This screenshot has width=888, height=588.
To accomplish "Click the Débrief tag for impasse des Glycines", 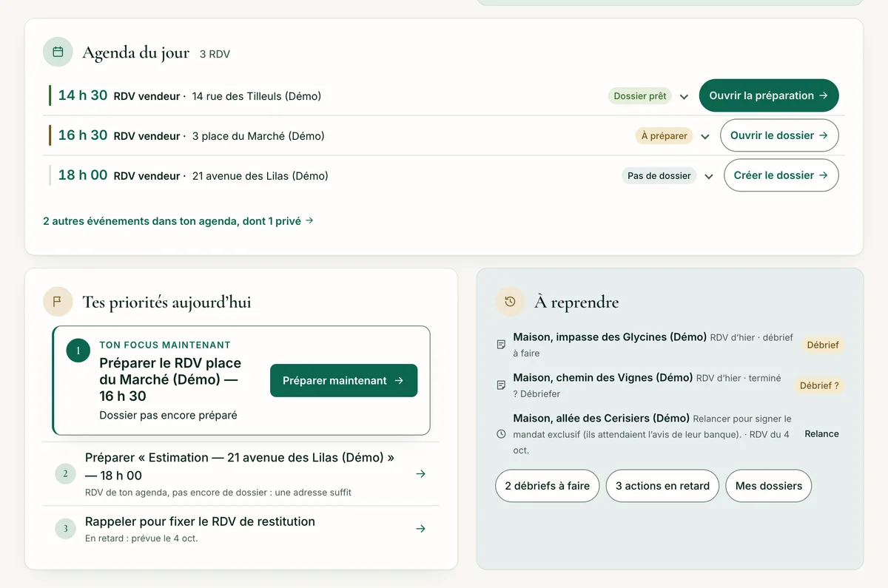I will click(823, 345).
